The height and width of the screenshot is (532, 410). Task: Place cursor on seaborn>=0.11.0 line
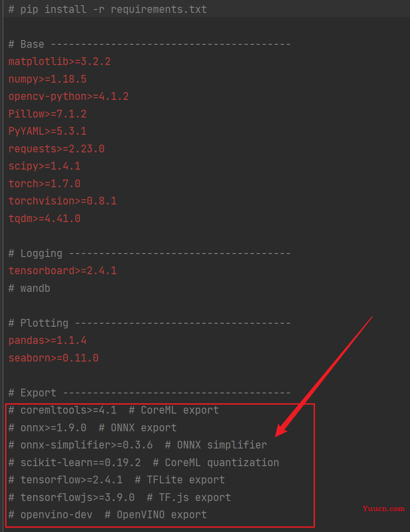click(53, 358)
